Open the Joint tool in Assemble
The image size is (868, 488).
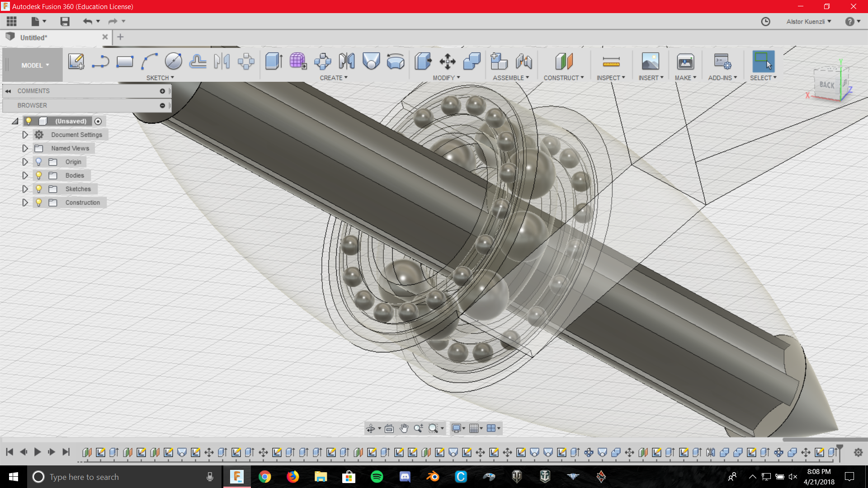(524, 61)
